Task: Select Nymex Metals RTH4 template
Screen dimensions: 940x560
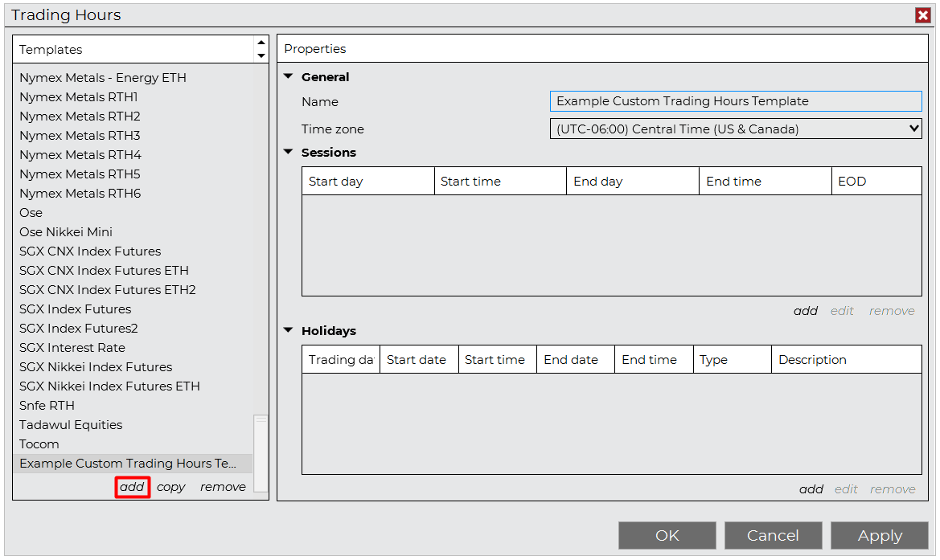Action: pos(80,154)
